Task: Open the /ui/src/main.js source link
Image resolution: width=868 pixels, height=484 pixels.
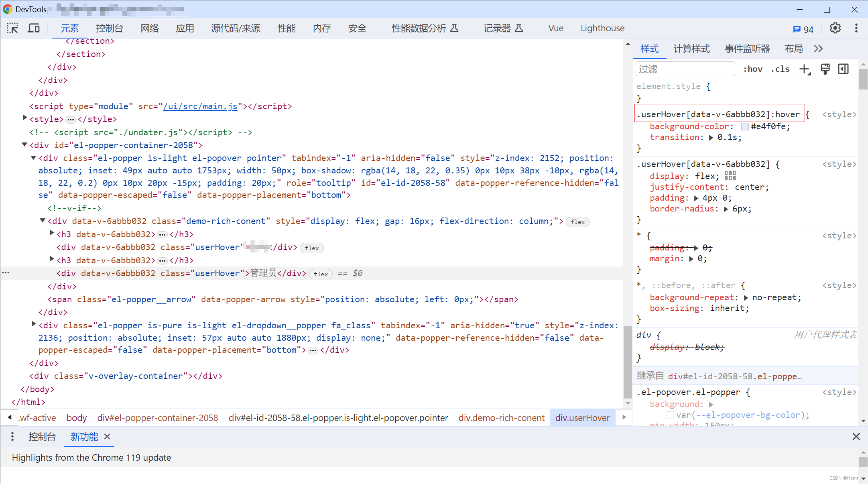Action: (200, 106)
